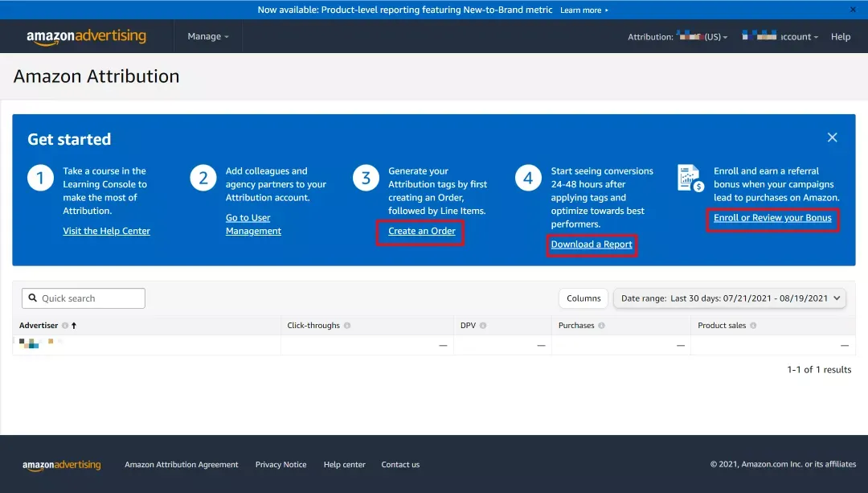Open the Manage dropdown menu
This screenshot has width=868, height=493.
208,36
